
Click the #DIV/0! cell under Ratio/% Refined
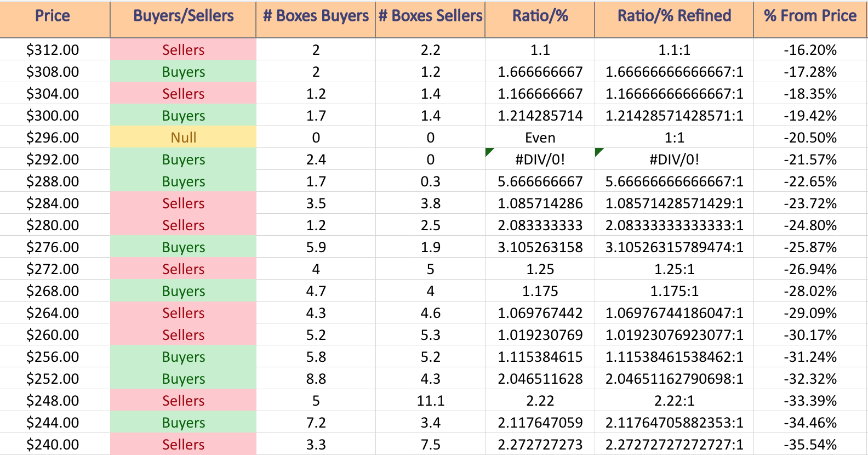point(674,160)
